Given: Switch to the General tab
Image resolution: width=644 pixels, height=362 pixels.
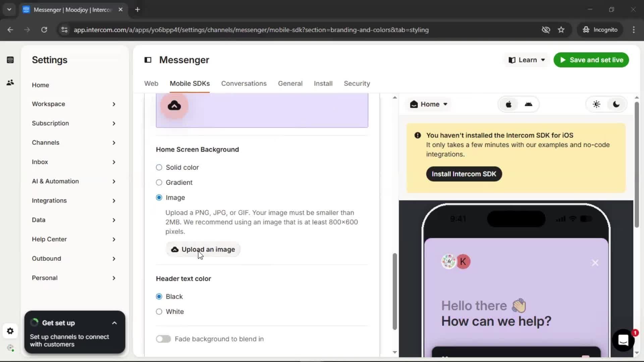Looking at the screenshot, I should tap(290, 83).
